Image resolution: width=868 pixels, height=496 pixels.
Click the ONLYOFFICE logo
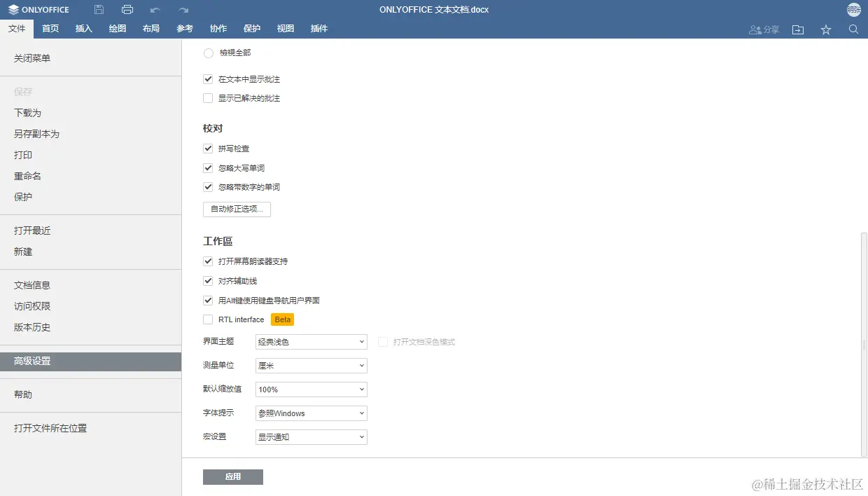(38, 10)
